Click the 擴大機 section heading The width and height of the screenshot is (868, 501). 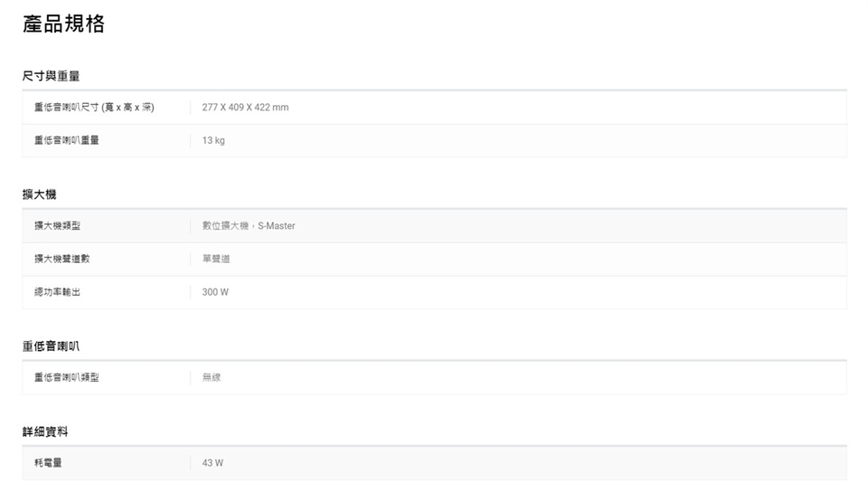pos(40,194)
